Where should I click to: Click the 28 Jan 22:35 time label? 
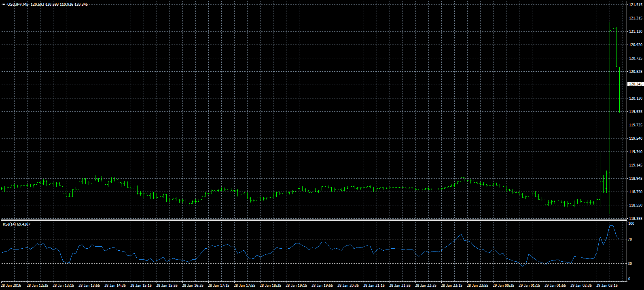pyautogui.click(x=426, y=286)
